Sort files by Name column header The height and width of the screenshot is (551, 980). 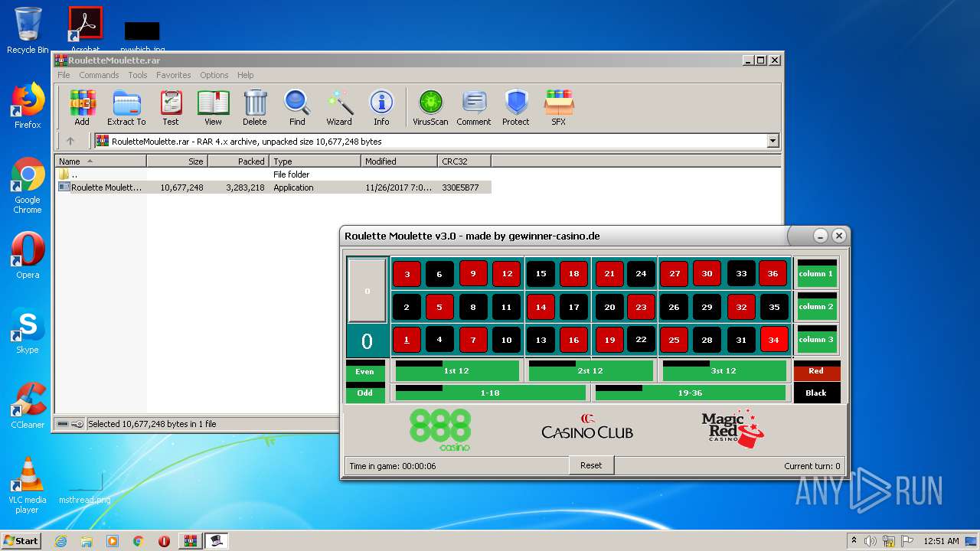(100, 161)
